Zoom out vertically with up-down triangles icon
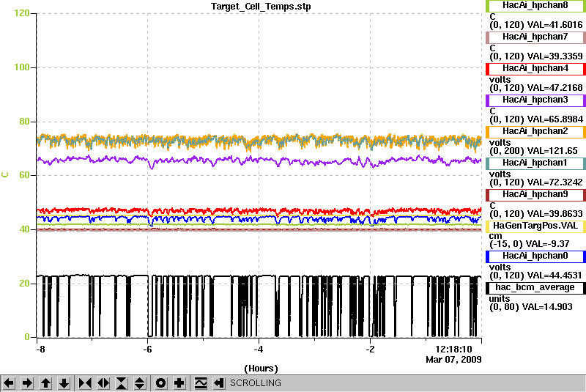586x392 pixels. (x=140, y=383)
